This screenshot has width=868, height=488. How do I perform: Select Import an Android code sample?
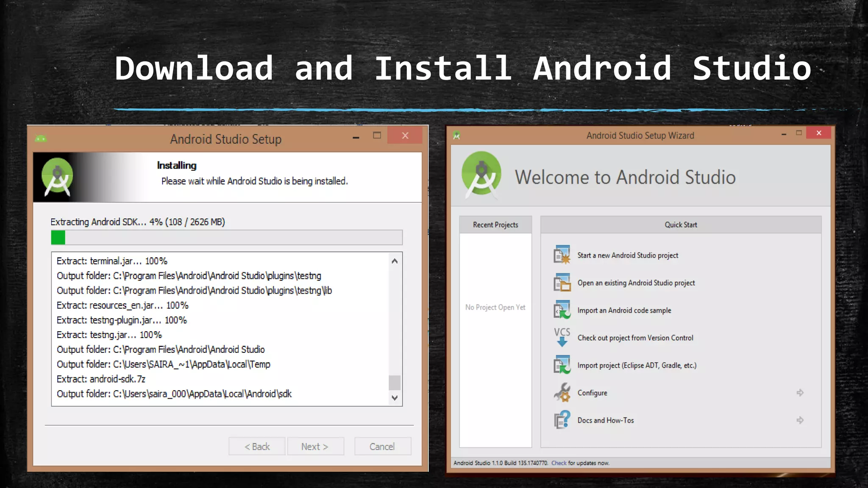[624, 311]
